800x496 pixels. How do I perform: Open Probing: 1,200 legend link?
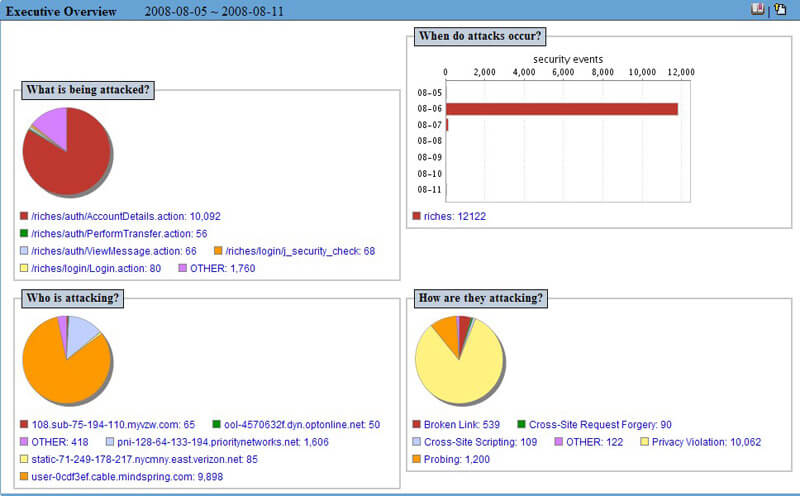(x=457, y=459)
